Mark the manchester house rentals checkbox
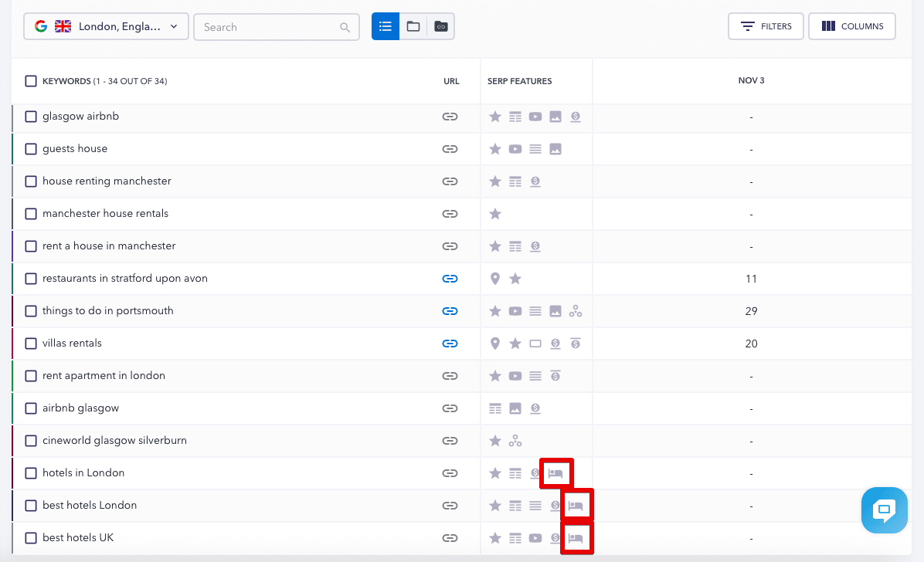 pyautogui.click(x=31, y=214)
